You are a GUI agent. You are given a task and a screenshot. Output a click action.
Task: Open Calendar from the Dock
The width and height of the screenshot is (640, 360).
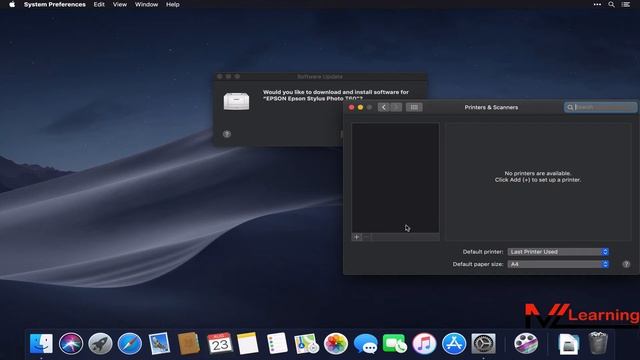point(220,343)
